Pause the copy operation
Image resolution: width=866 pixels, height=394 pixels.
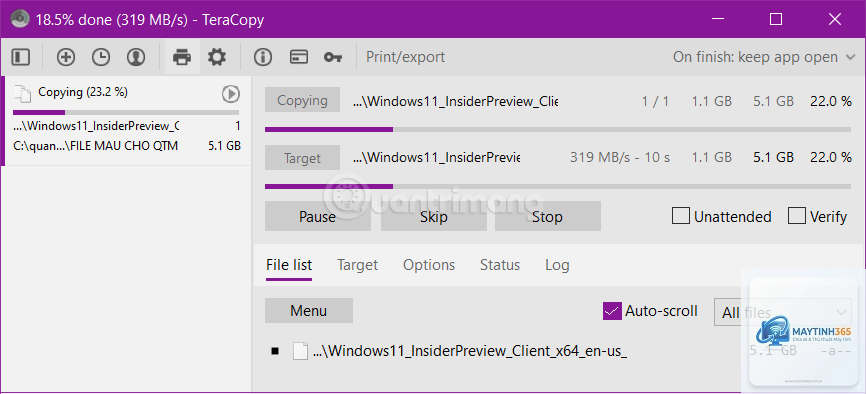tap(318, 216)
